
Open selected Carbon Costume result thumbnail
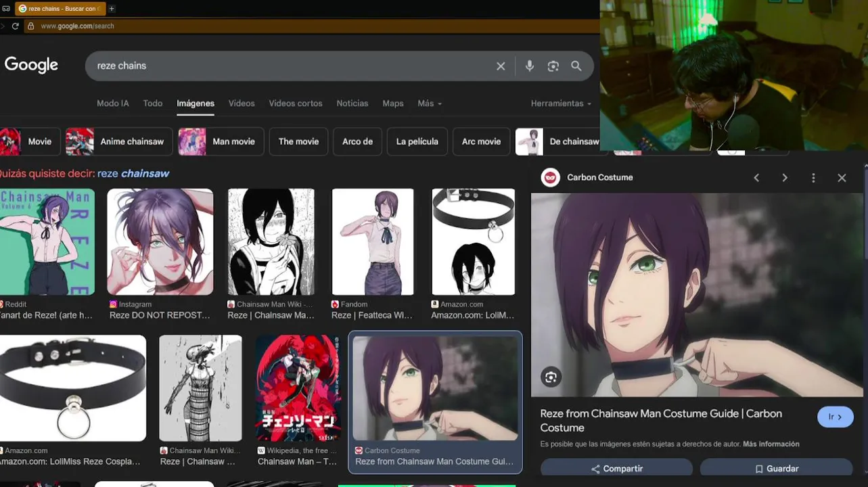click(x=435, y=388)
